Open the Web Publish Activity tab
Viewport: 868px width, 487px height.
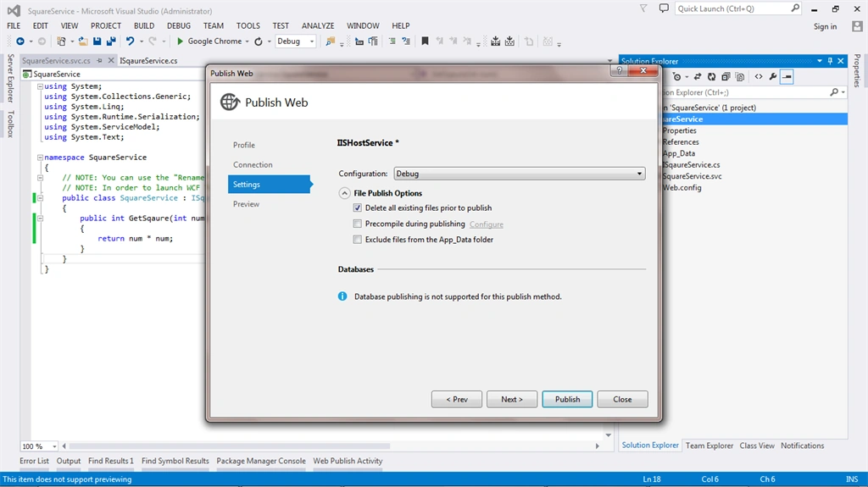pos(348,461)
